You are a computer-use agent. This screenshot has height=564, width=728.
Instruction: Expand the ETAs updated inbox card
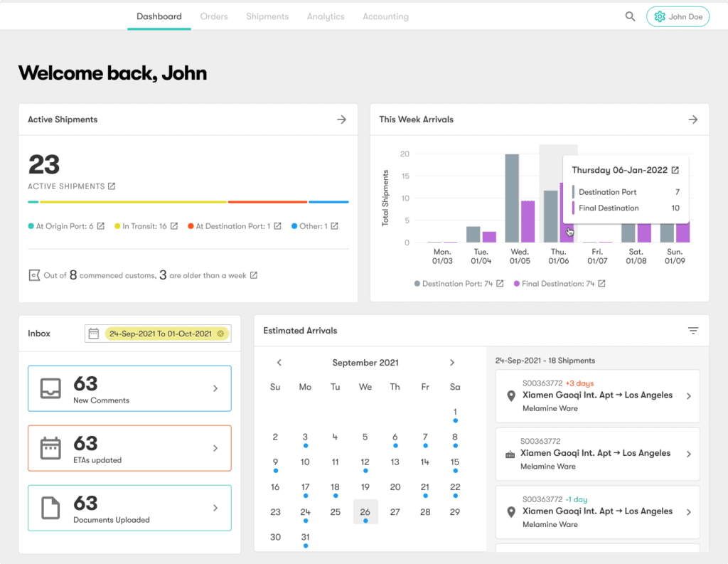(x=215, y=448)
